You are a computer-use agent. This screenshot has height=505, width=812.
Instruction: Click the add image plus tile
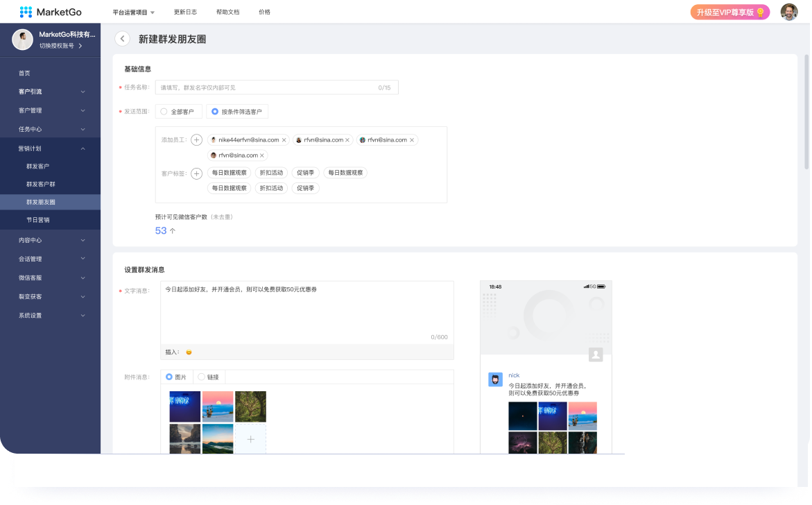click(x=250, y=439)
